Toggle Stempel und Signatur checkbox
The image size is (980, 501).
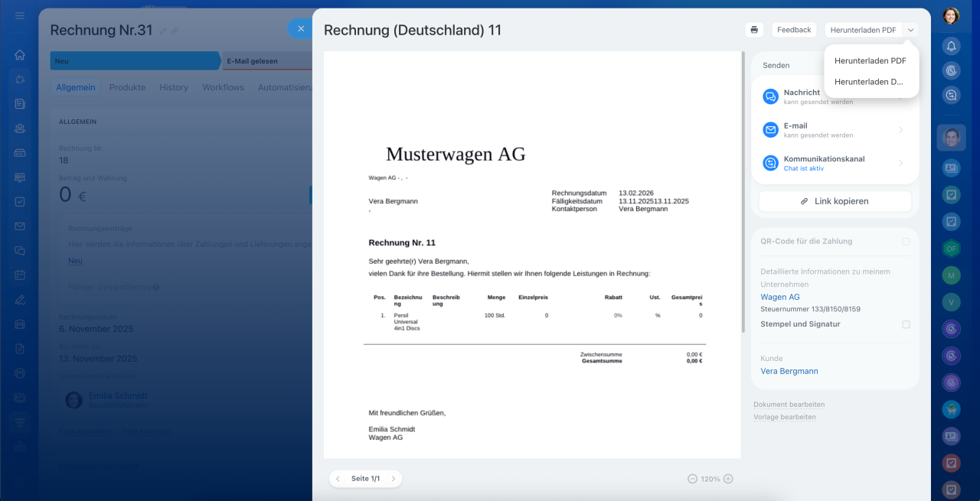click(906, 324)
